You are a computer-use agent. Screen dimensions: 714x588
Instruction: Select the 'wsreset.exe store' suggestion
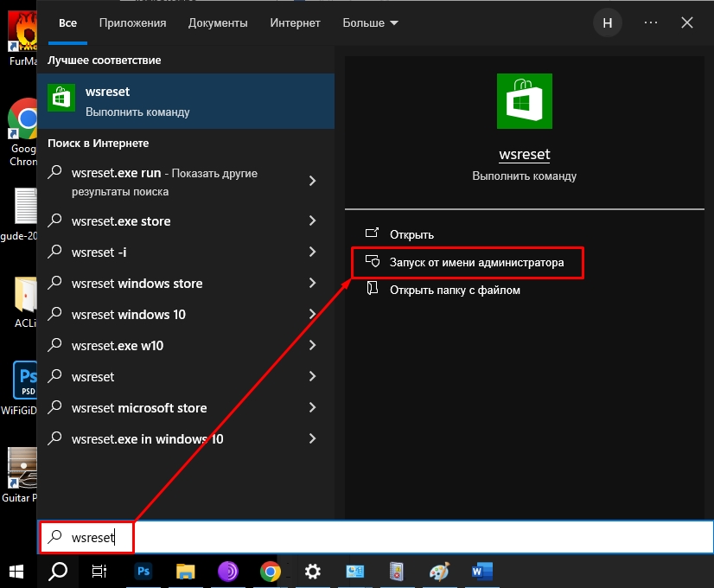(121, 221)
